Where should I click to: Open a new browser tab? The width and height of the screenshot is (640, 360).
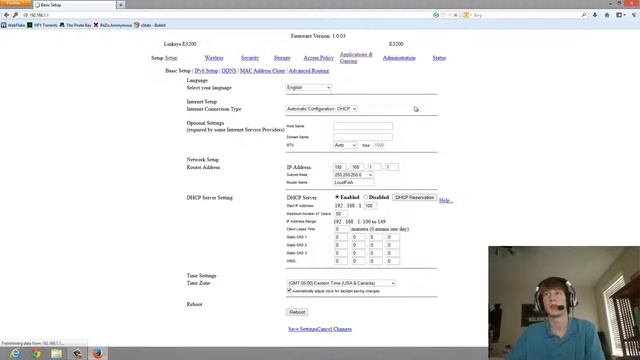pyautogui.click(x=121, y=5)
